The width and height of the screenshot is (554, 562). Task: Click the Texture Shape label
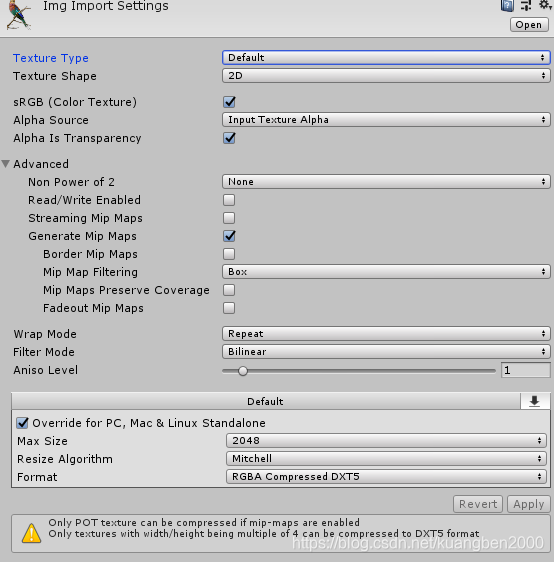tap(55, 76)
